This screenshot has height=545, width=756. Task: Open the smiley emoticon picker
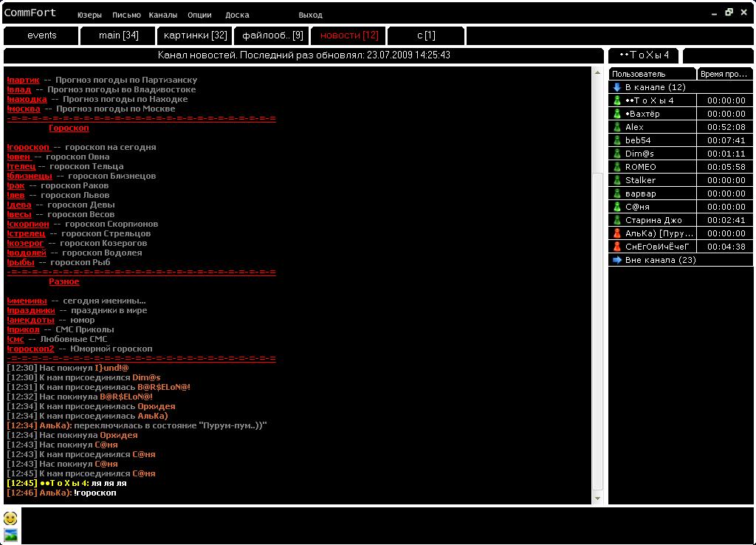tap(10, 518)
